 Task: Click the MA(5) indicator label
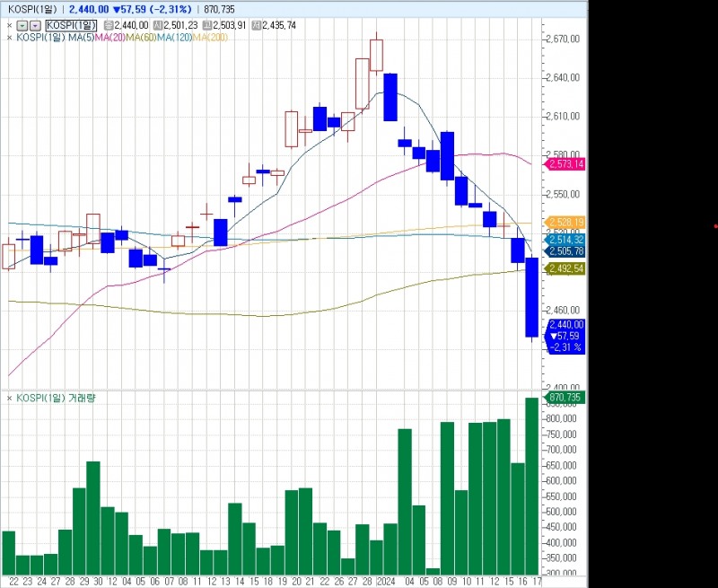click(81, 38)
